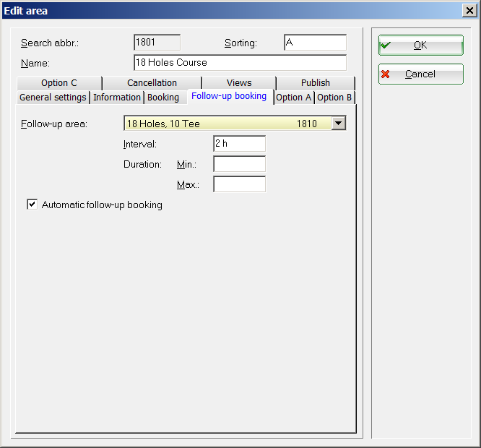Click the Sorting input field

315,43
